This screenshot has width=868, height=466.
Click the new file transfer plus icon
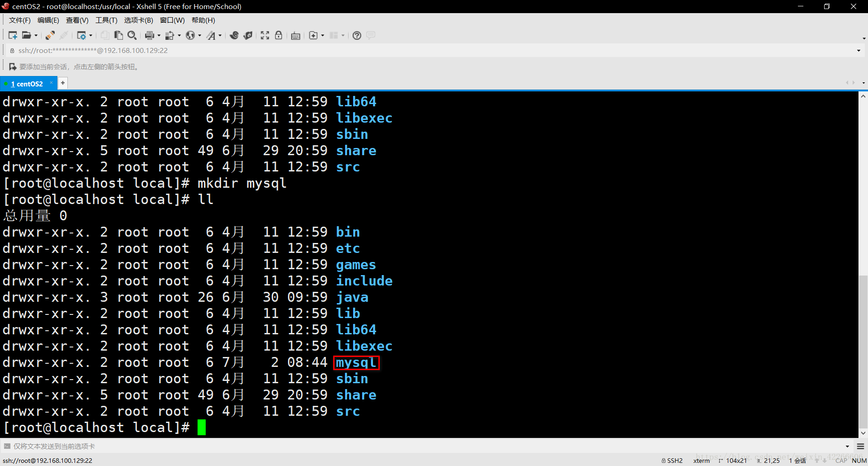click(x=313, y=35)
